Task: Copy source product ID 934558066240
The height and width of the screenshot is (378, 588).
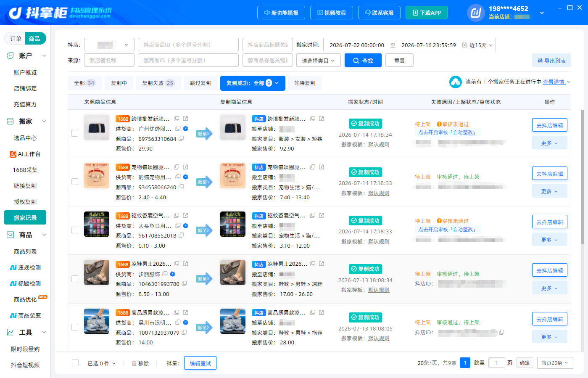Action: pyautogui.click(x=181, y=187)
